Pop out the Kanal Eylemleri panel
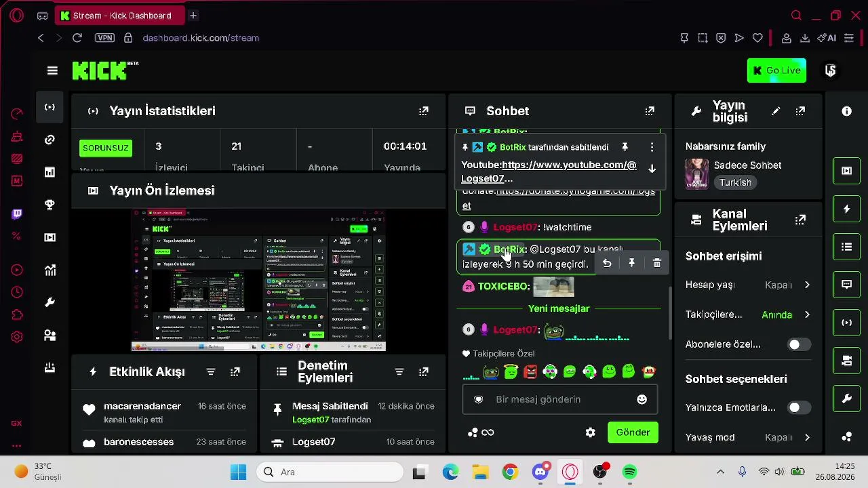Image resolution: width=868 pixels, height=488 pixels. [x=801, y=220]
